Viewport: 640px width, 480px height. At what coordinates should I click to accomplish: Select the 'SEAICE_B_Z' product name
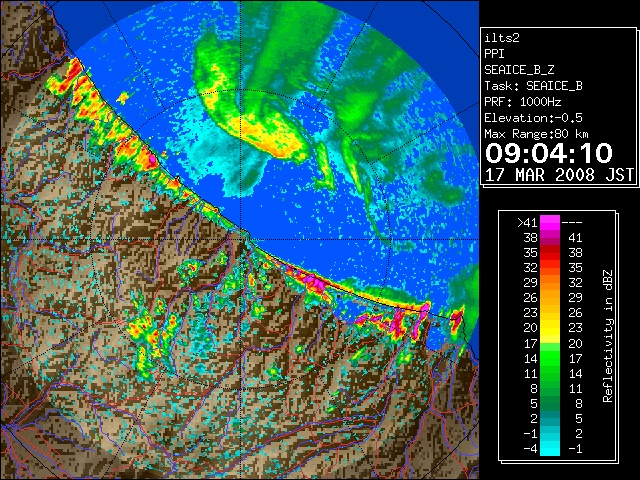[x=519, y=70]
